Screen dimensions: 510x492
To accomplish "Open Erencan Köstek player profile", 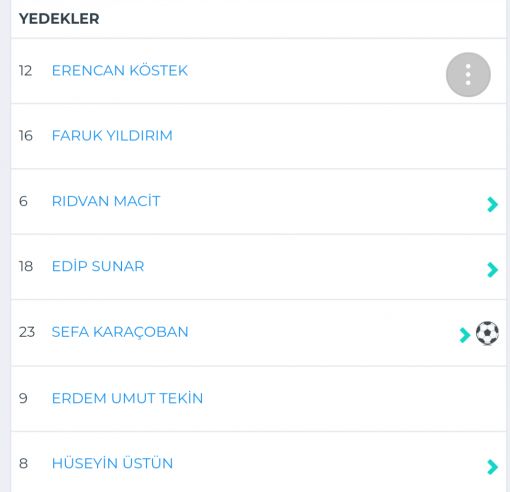I will click(120, 71).
